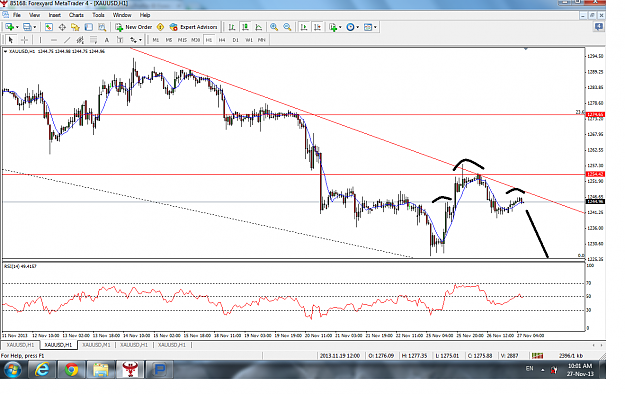Select the Fibonacci retracement tool
Viewport: 625px width, 394px height.
(93, 40)
